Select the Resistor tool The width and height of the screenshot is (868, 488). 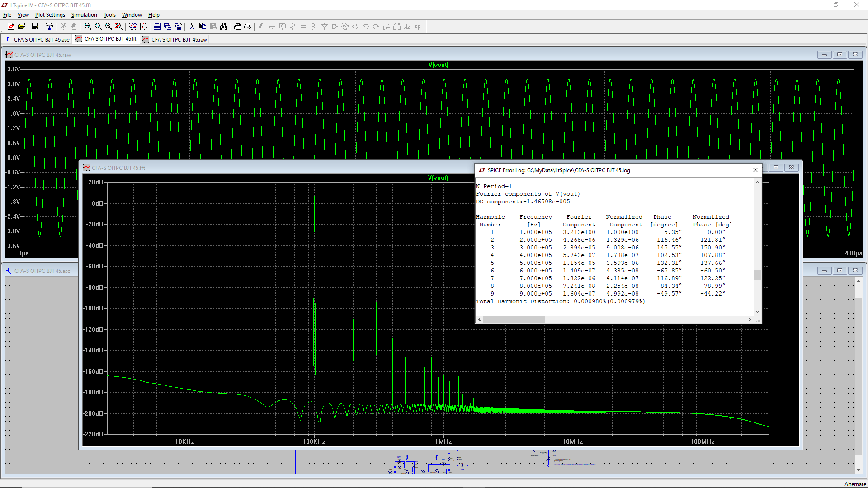[x=293, y=27]
